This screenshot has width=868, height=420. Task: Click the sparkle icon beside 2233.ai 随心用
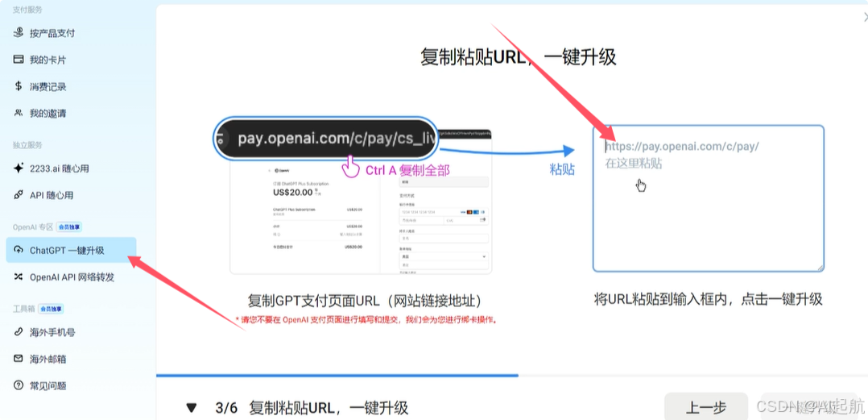coord(19,168)
